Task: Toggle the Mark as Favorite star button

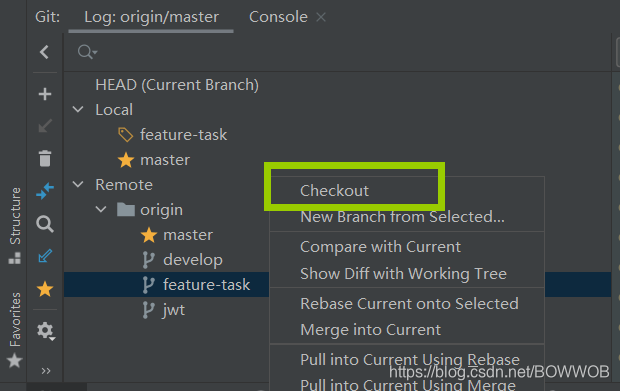Action: (45, 289)
